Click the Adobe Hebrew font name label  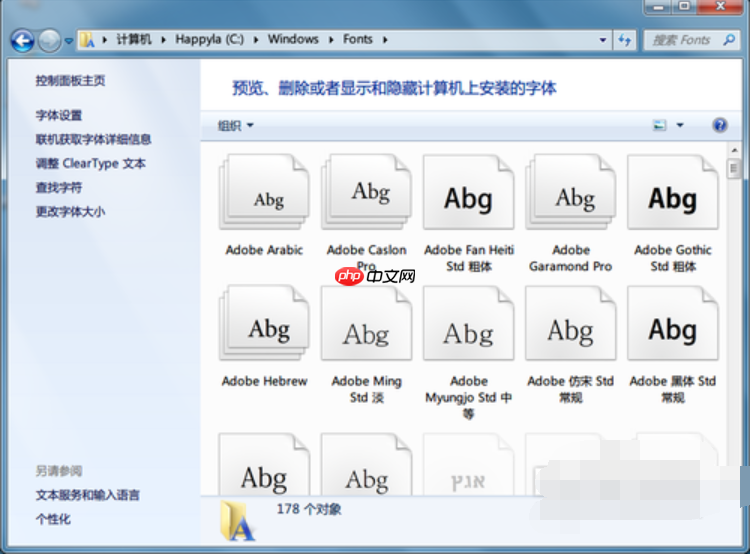click(x=265, y=381)
